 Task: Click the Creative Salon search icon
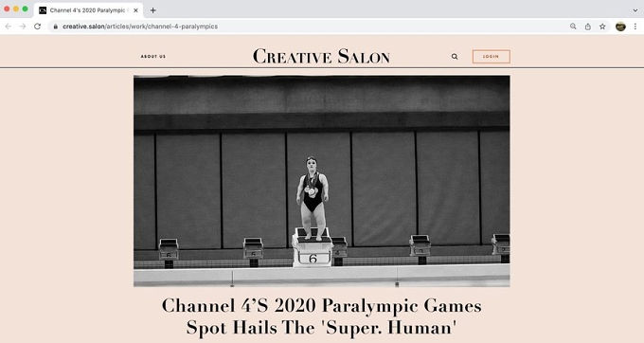tap(455, 57)
